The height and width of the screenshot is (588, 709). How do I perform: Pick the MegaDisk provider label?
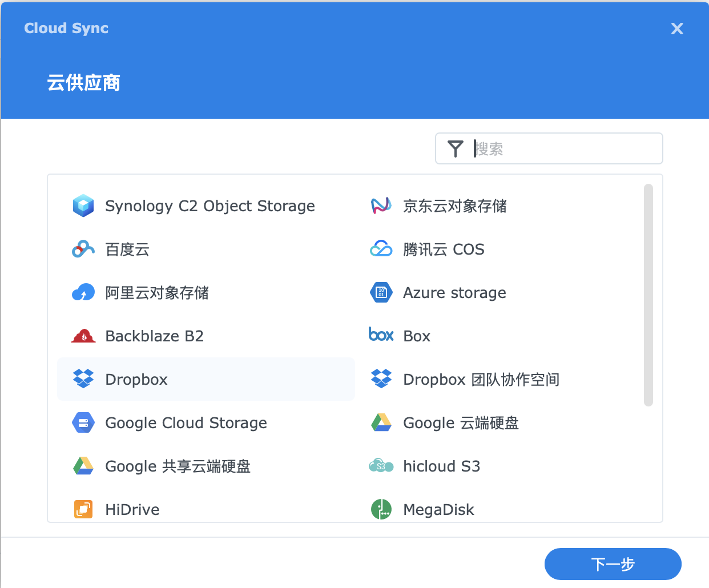438,510
